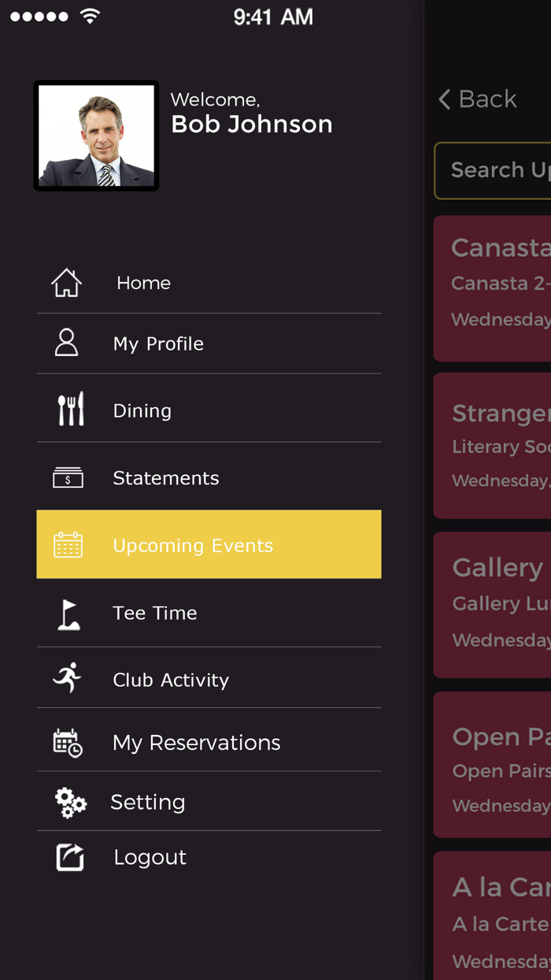Select the Tee Time menu entry
551x980 pixels.
coord(155,613)
